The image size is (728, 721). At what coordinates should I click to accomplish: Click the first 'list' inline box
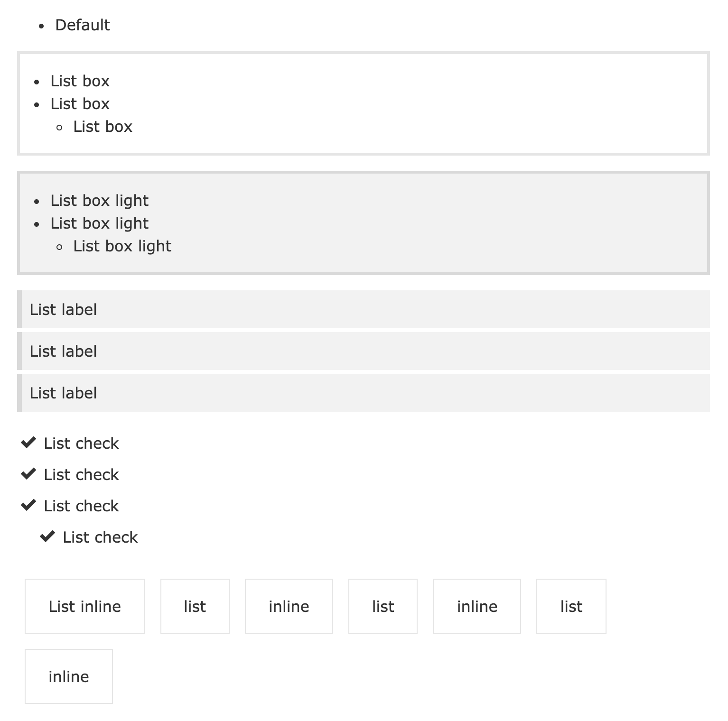[195, 606]
